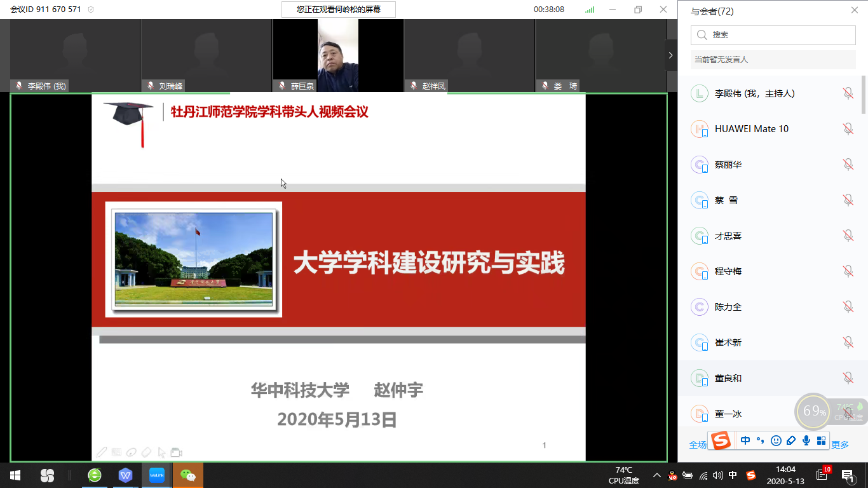Open the Sogou IME emoji panel

(776, 441)
